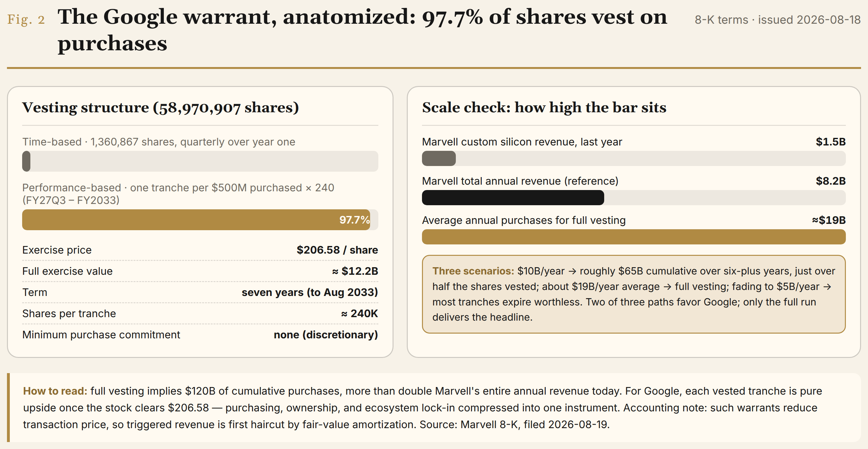Screen dimensions: 868x449
Task: Click the 'Fig. 2' label
Action: (x=26, y=20)
